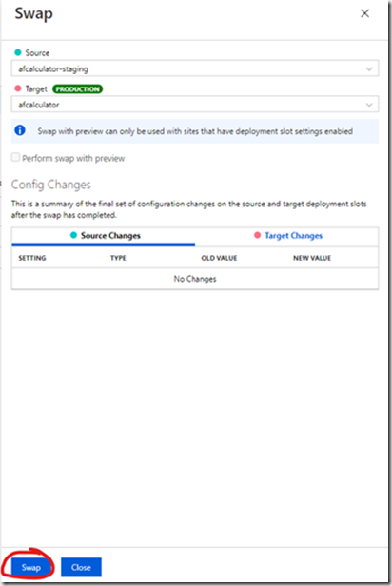
Task: Switch to the Source Changes tab
Action: coord(104,236)
